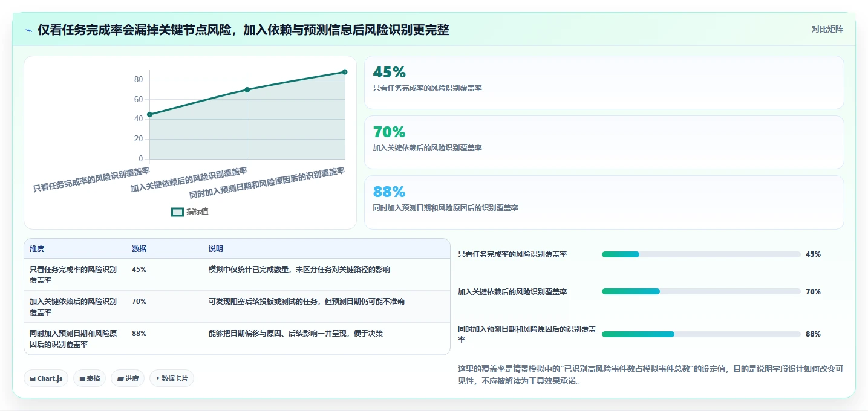Click the 数据卡片 tag chip
The width and height of the screenshot is (868, 411).
(x=172, y=378)
